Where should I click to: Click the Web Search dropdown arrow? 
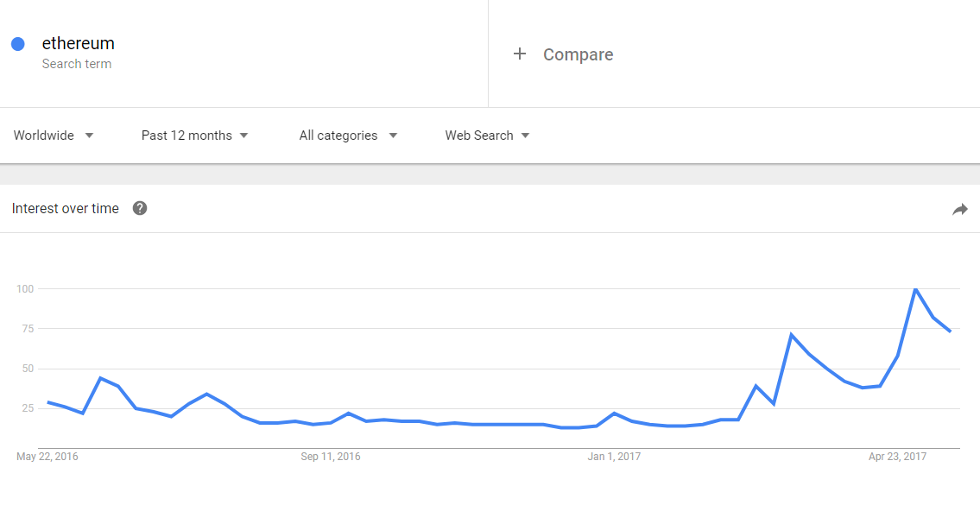(x=525, y=136)
